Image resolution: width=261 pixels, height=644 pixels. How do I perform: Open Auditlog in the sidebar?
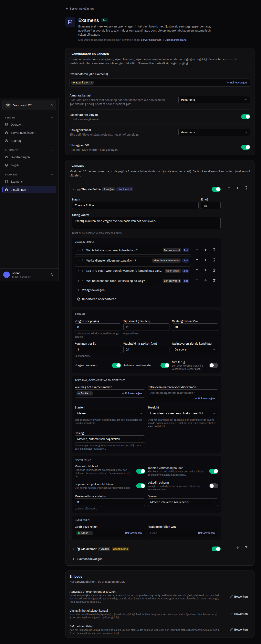(29, 141)
